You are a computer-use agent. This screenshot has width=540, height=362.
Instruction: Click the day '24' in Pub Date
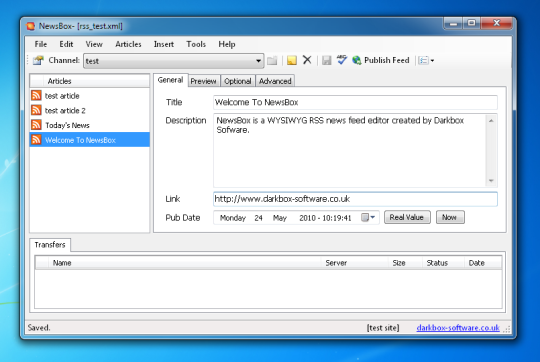258,218
